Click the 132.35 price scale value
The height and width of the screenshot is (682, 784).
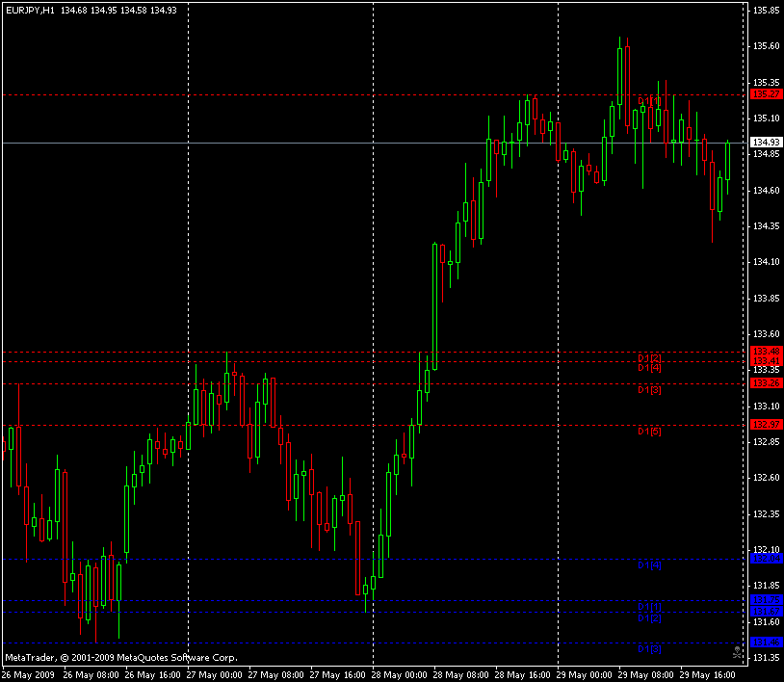click(x=767, y=514)
